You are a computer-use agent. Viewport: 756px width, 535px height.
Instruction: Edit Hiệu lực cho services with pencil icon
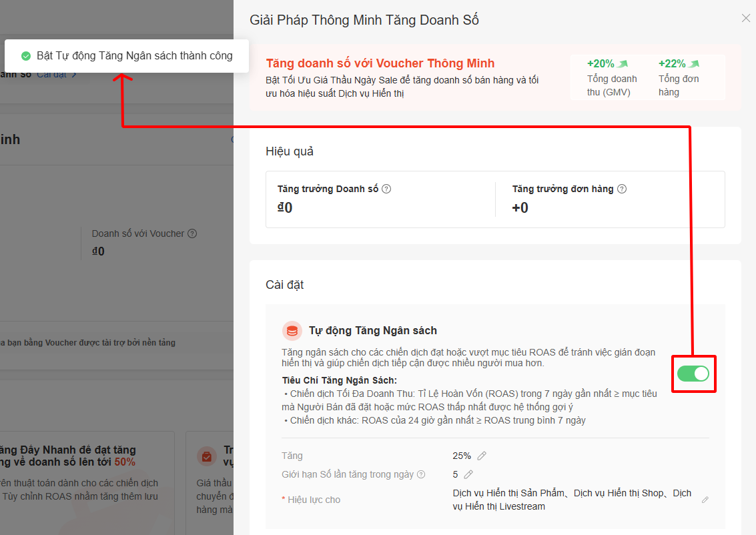point(705,500)
